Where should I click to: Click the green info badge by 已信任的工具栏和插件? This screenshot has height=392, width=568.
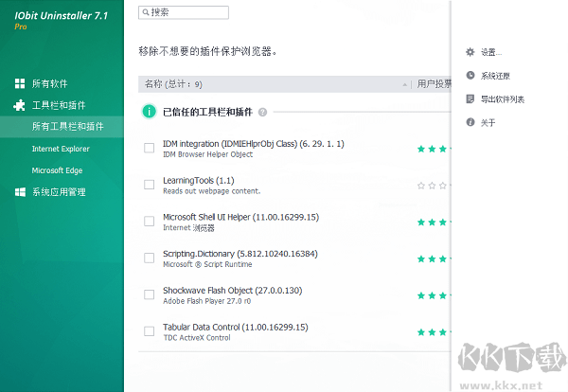click(x=149, y=112)
